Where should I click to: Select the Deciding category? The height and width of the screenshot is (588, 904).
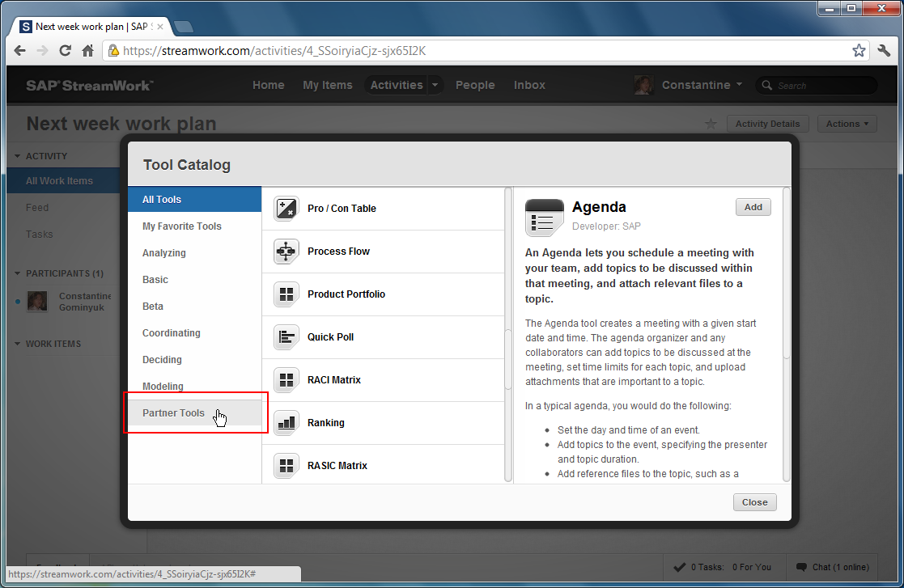point(195,359)
